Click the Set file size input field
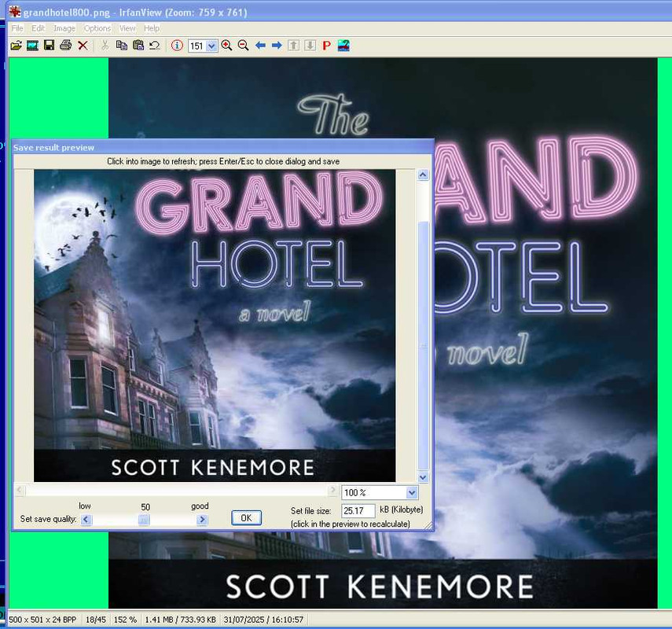This screenshot has width=672, height=629. (x=358, y=510)
